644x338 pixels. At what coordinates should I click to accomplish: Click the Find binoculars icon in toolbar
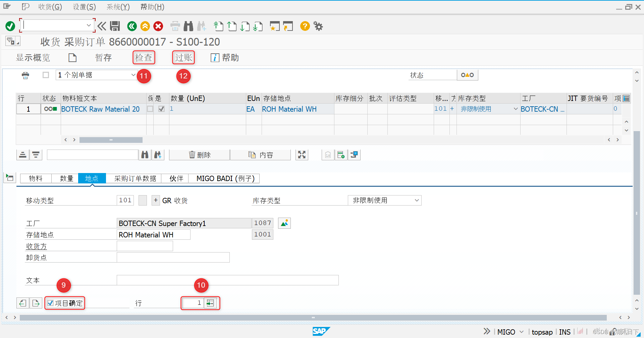189,26
